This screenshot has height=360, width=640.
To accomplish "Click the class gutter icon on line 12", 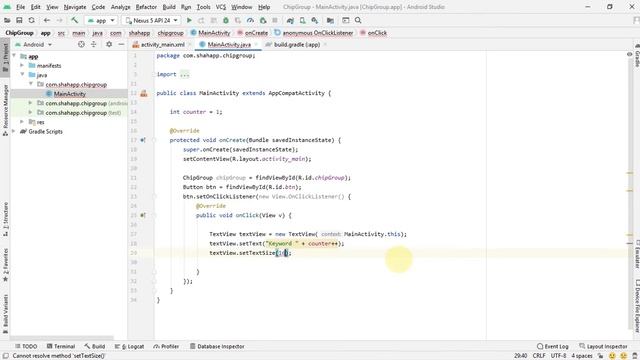I will point(144,93).
